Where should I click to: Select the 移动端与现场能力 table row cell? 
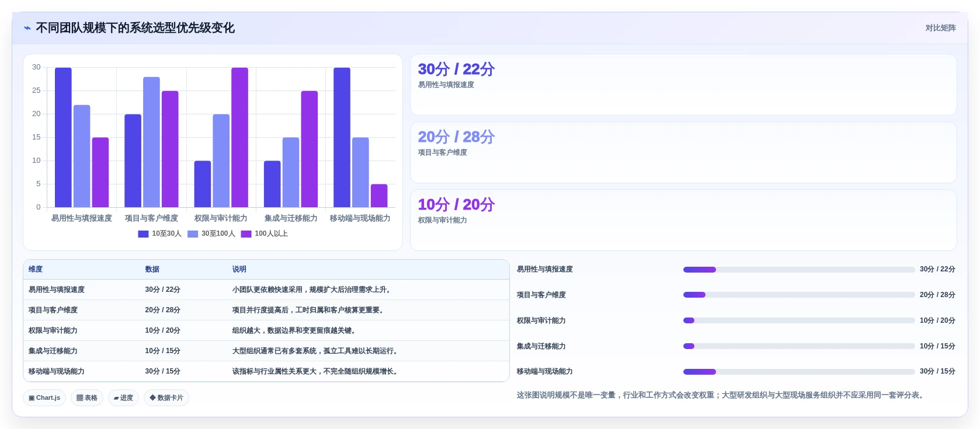tap(82, 371)
